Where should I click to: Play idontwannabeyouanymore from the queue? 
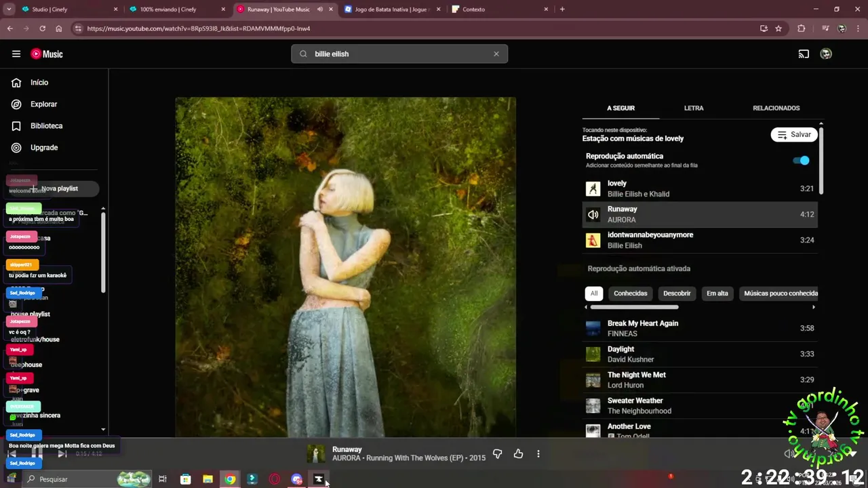[700, 240]
